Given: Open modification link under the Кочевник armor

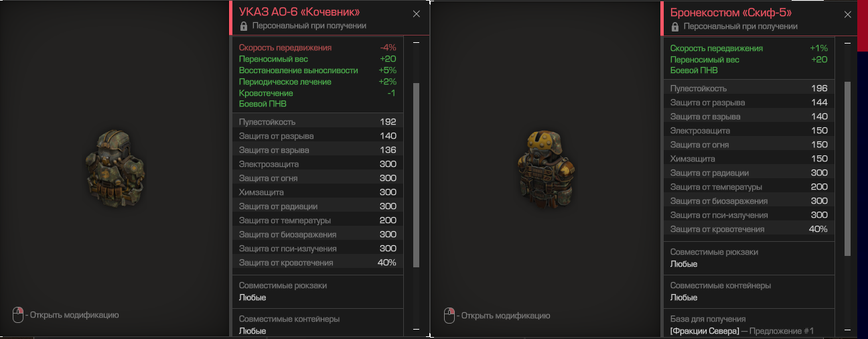Looking at the screenshot, I should point(74,315).
